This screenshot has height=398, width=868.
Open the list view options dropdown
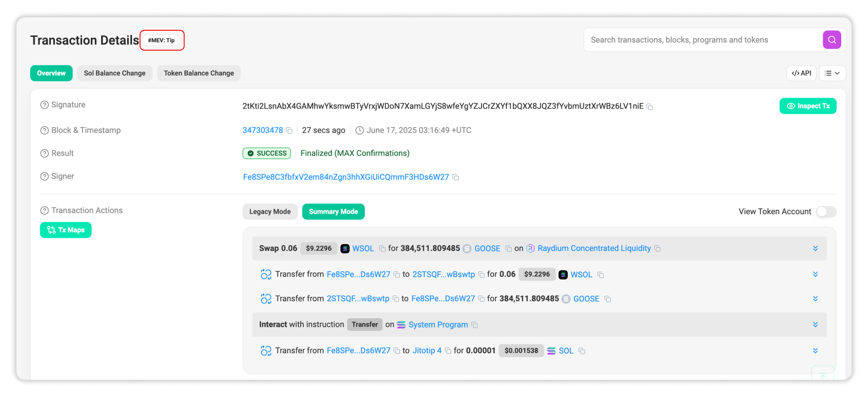(x=832, y=73)
